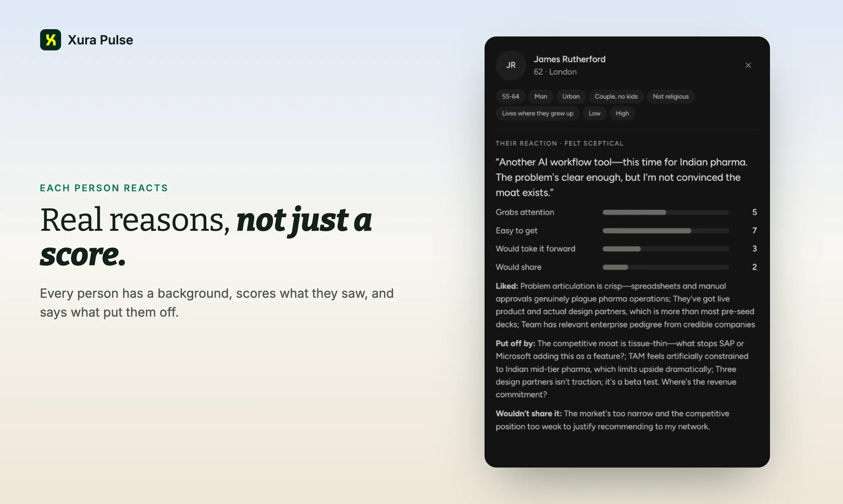This screenshot has height=504, width=843.
Task: Click the Grabs attention score bar
Action: (665, 212)
